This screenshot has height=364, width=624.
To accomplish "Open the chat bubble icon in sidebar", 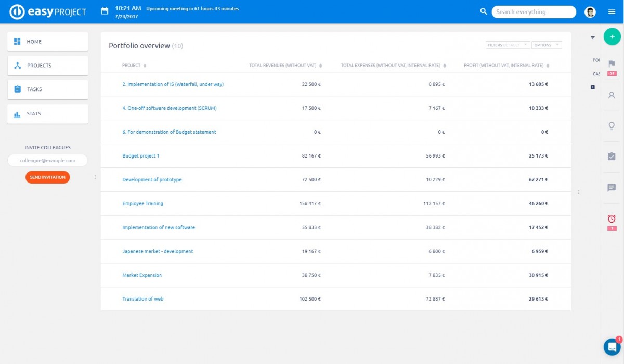I will coord(612,188).
